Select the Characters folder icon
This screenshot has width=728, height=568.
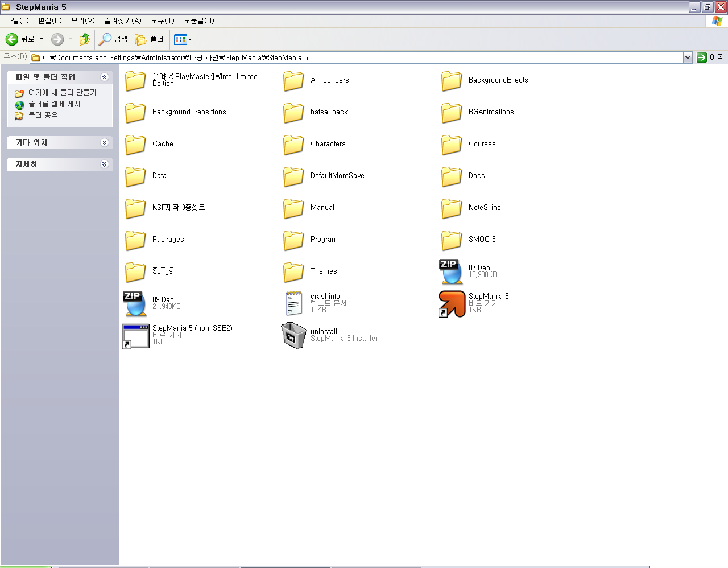click(293, 144)
